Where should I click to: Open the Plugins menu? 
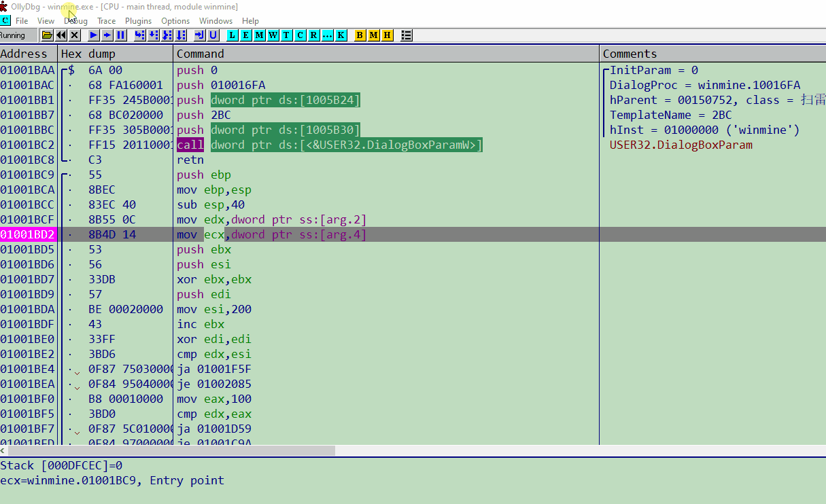point(139,21)
